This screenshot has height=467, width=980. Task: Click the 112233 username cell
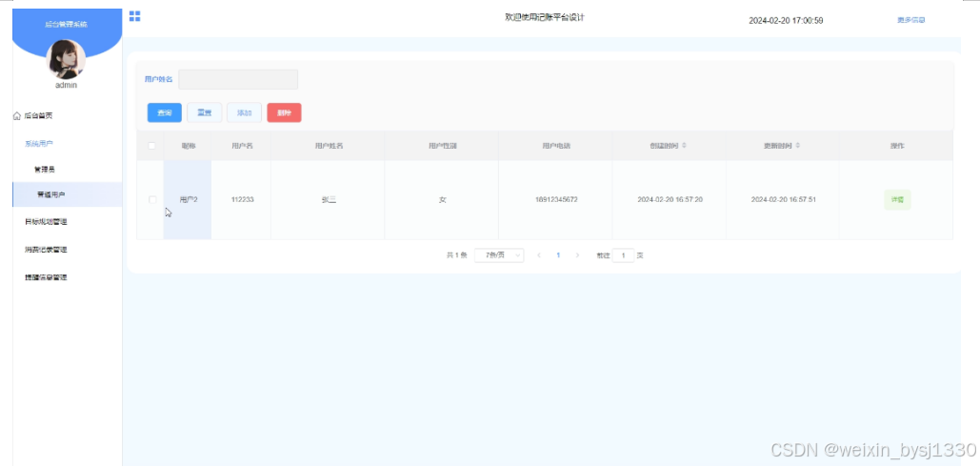[x=242, y=200]
